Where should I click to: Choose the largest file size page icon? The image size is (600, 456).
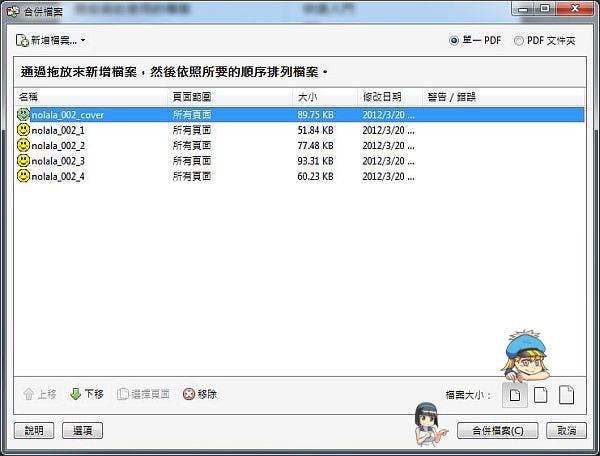(566, 395)
